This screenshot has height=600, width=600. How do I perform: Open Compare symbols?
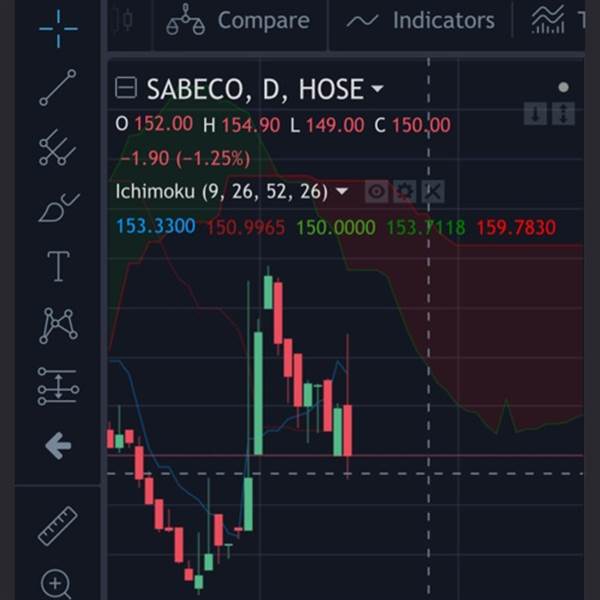239,20
